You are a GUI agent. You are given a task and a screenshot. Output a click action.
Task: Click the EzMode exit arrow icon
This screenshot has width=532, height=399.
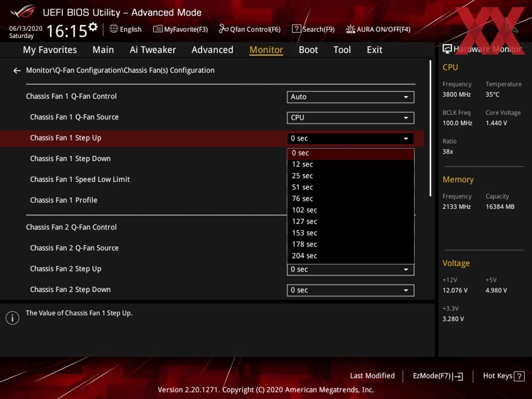pyautogui.click(x=458, y=377)
